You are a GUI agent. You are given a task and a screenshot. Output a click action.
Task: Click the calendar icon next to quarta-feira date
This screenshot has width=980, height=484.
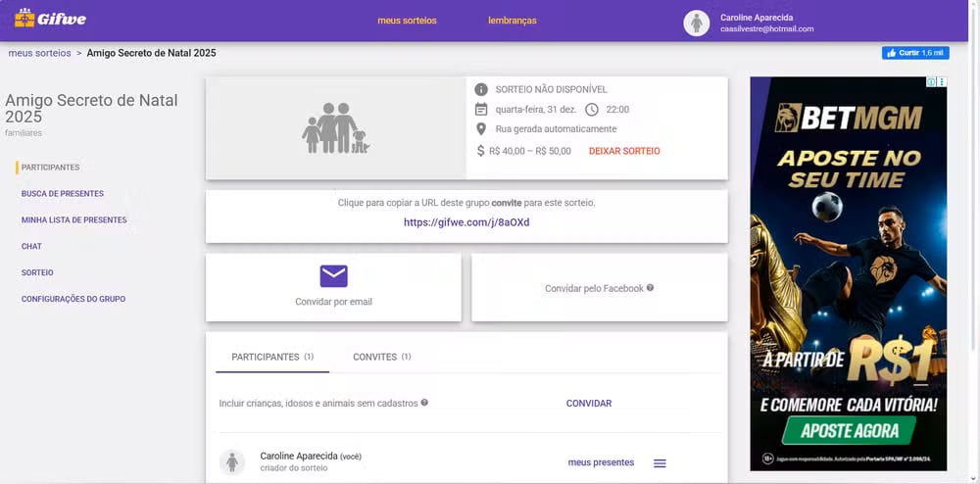480,110
